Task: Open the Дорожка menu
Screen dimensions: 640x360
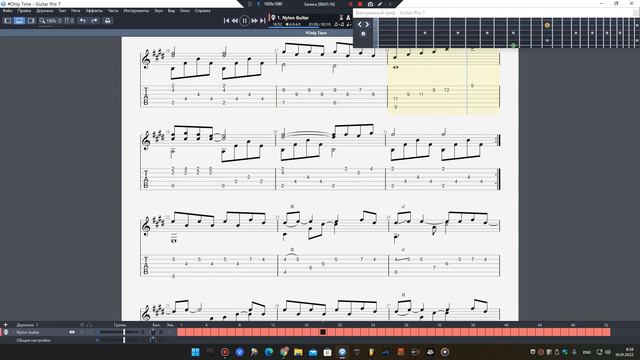Action: pyautogui.click(x=44, y=11)
